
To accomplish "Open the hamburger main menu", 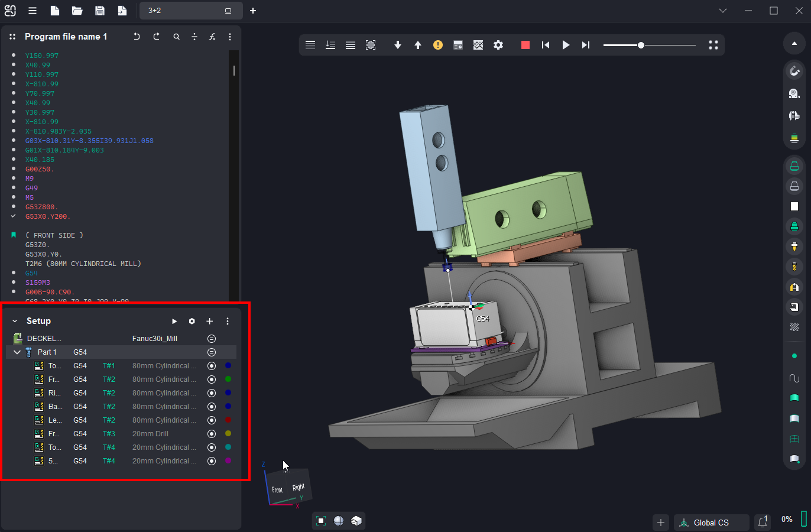I will pos(33,11).
